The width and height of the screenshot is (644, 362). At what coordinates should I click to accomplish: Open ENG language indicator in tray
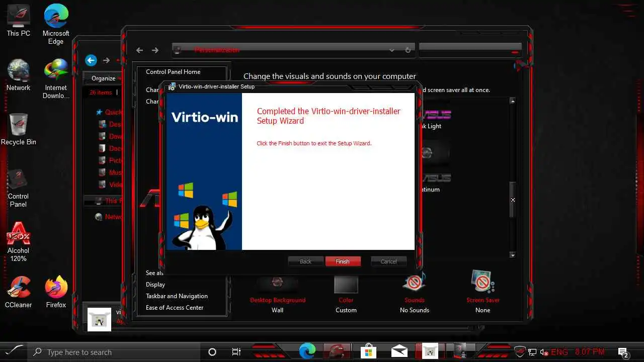click(559, 352)
